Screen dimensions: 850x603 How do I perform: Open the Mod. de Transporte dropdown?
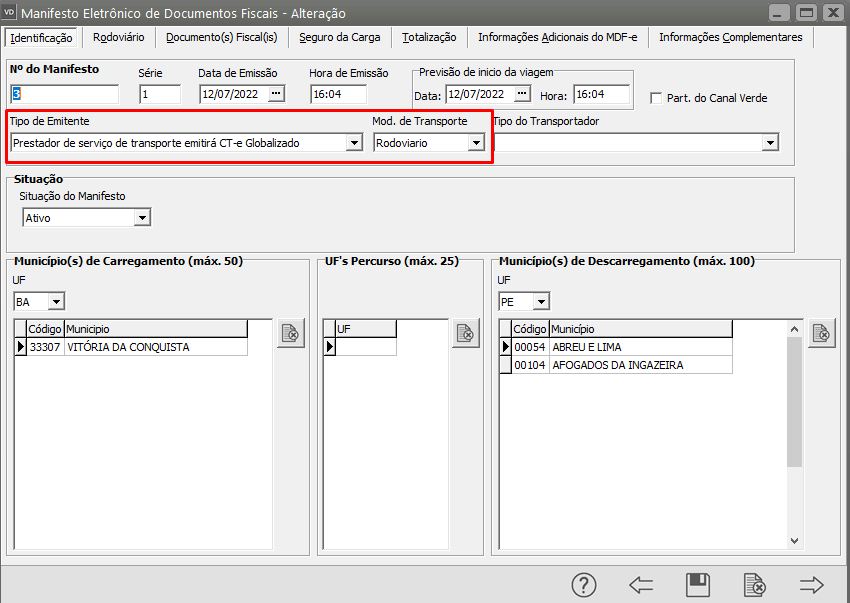tap(476, 143)
